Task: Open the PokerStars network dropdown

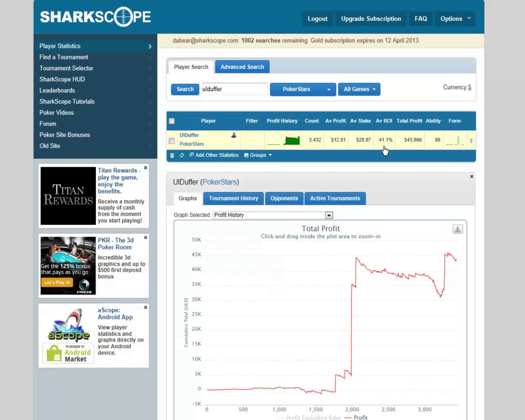Action: point(303,89)
